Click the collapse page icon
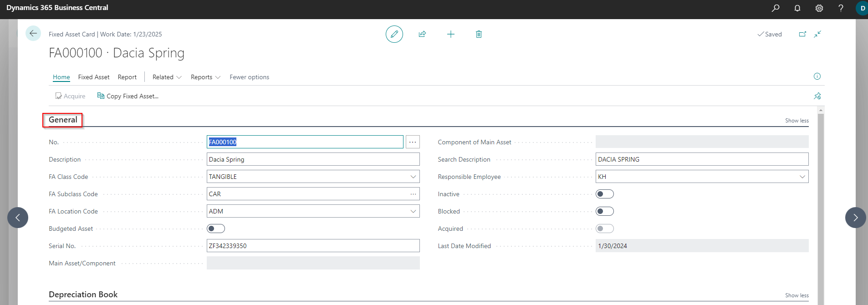 [x=818, y=34]
